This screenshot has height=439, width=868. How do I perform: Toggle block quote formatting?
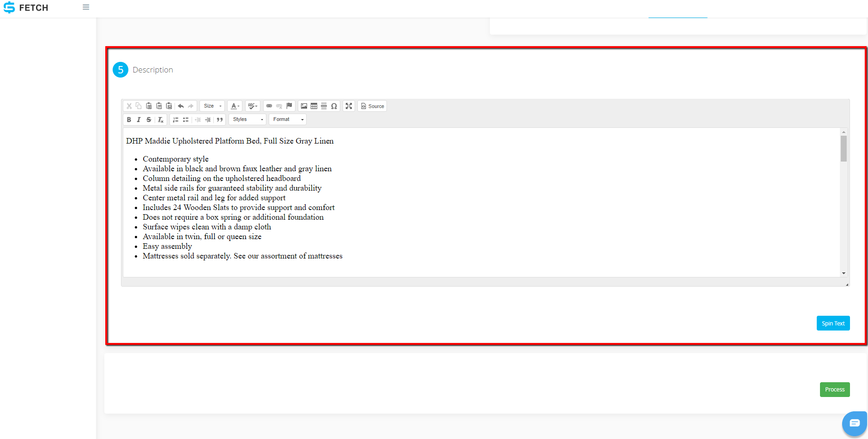220,120
